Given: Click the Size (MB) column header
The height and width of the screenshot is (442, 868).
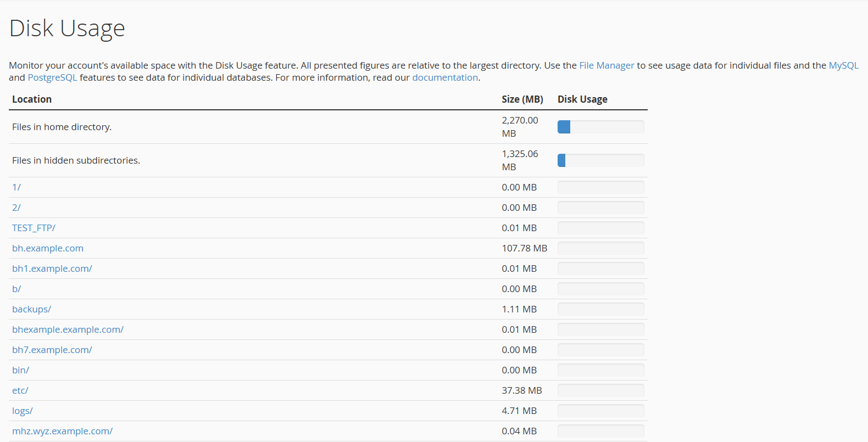Looking at the screenshot, I should tap(522, 99).
